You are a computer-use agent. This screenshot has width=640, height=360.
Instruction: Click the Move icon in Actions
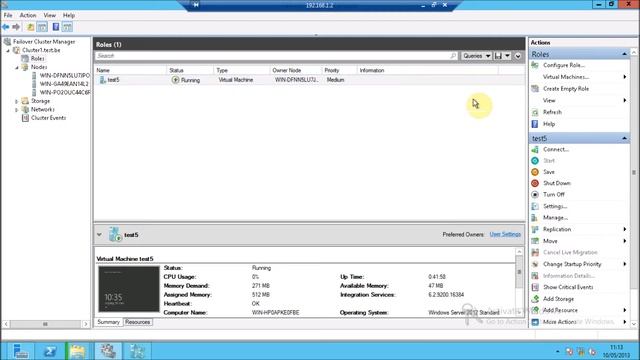pyautogui.click(x=535, y=241)
